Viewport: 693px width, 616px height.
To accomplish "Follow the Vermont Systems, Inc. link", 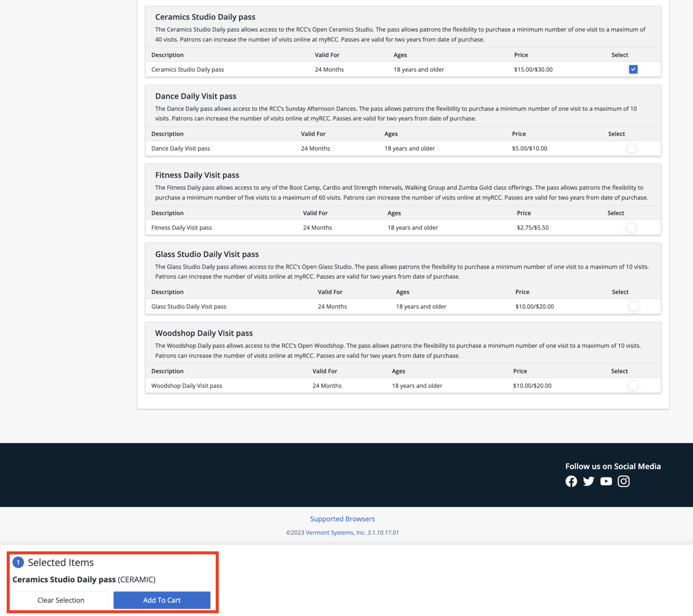I will (x=335, y=533).
